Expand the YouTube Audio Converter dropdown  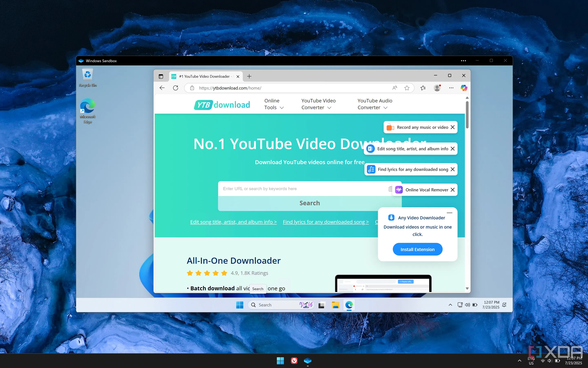pos(375,104)
